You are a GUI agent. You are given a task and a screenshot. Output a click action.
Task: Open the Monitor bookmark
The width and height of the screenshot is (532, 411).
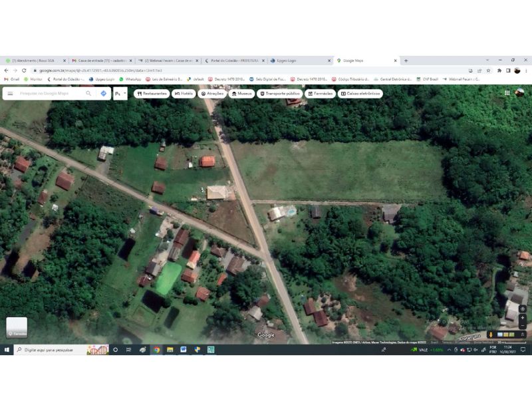[33, 79]
